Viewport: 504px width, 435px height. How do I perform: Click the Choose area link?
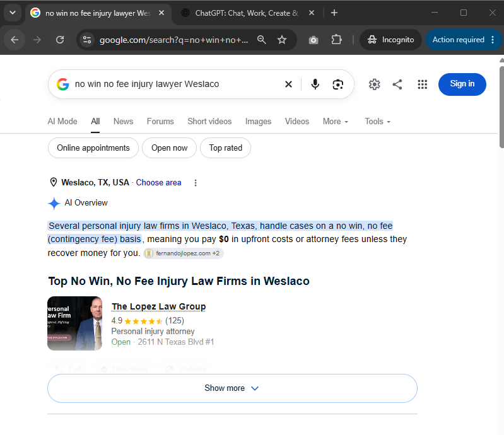tap(158, 182)
